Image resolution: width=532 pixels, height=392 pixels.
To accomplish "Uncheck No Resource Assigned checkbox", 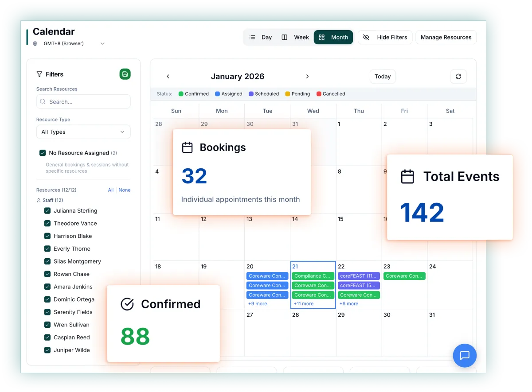I will pos(43,153).
